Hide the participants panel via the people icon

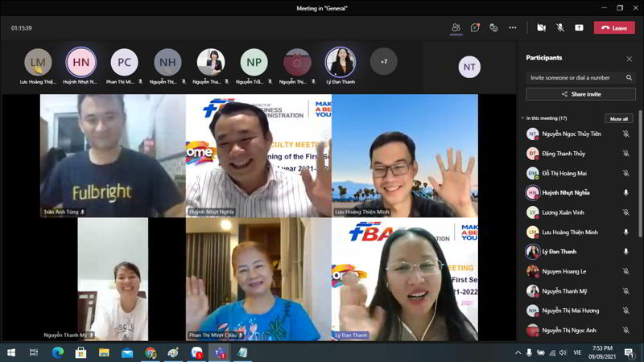coord(456,27)
